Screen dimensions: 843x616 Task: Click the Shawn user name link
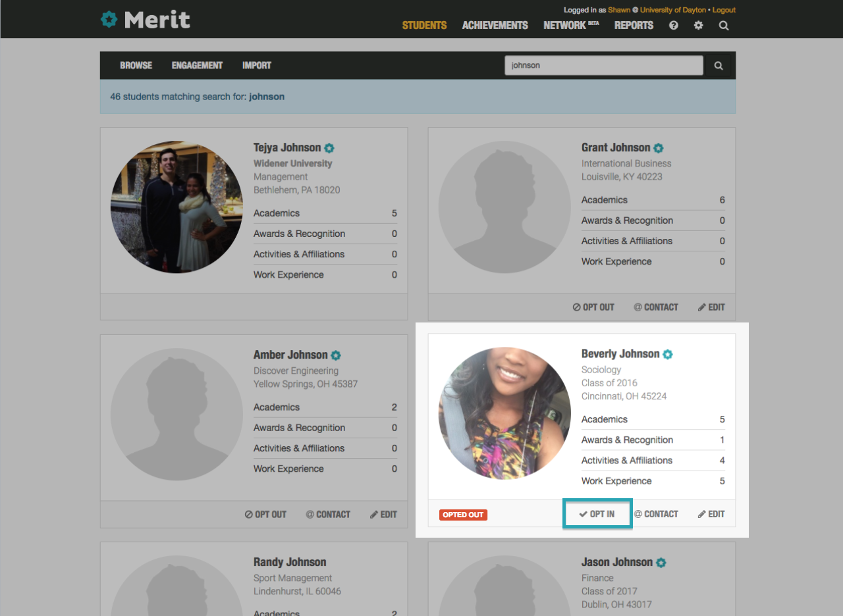tap(619, 10)
